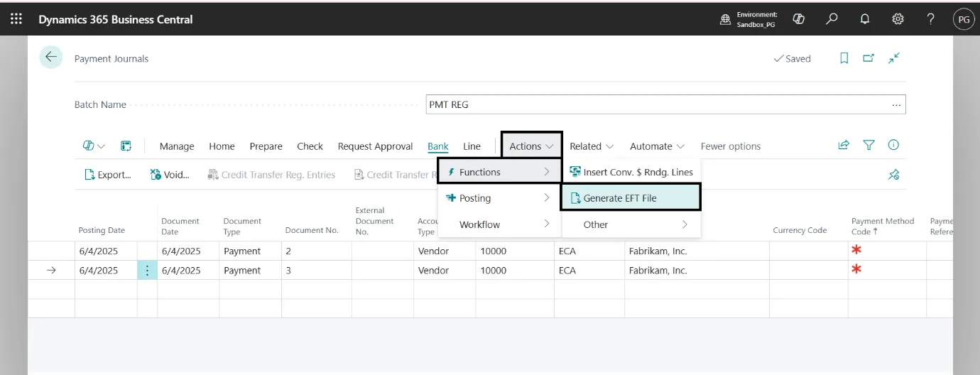Screen dimensions: 980x375
Task: Expand the Automate dropdown menu
Action: (657, 146)
